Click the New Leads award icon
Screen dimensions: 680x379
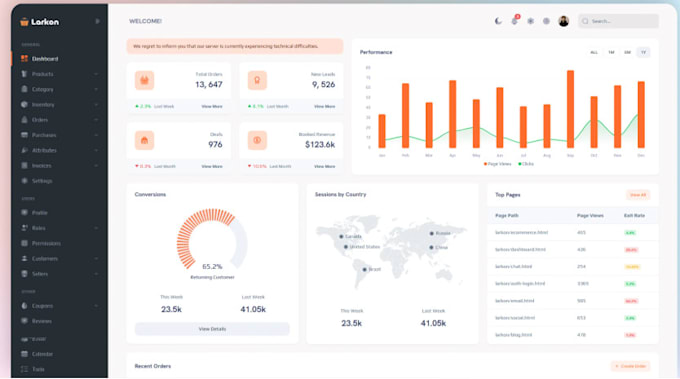tap(257, 80)
